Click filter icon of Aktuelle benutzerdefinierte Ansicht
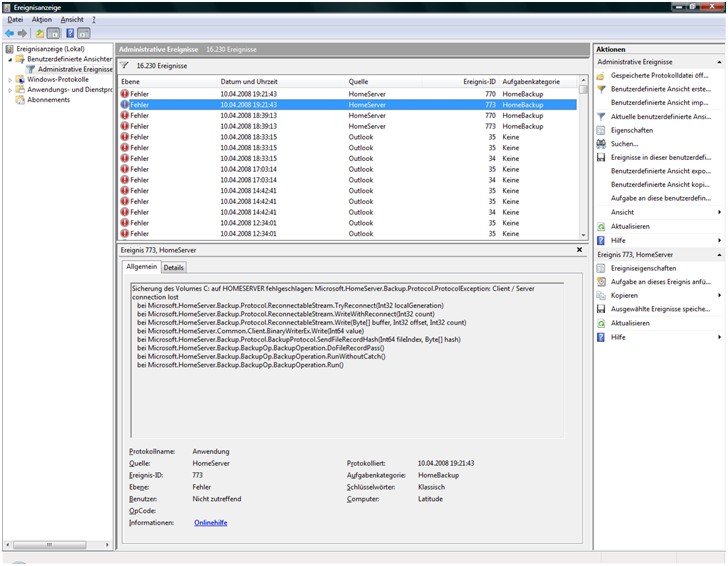 click(601, 117)
